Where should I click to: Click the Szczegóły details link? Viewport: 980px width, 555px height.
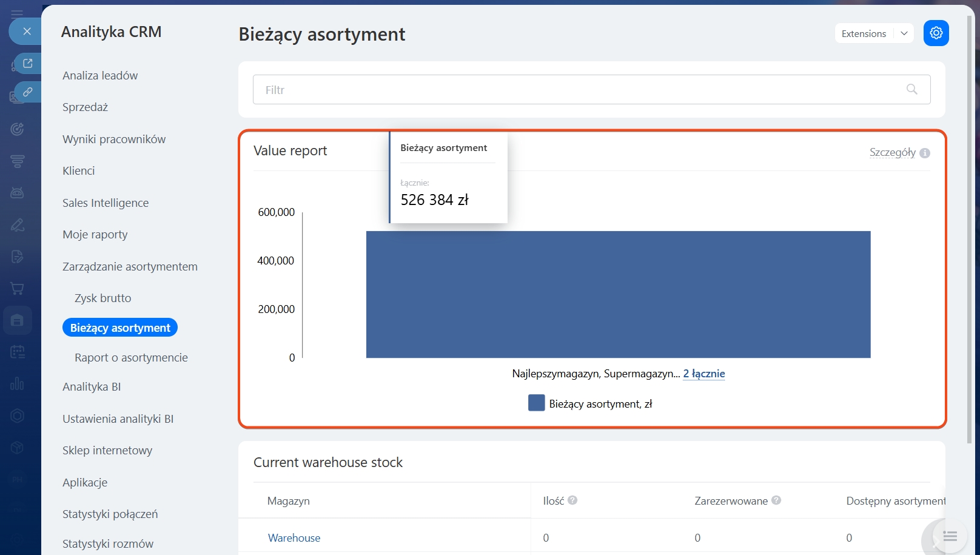[892, 152]
